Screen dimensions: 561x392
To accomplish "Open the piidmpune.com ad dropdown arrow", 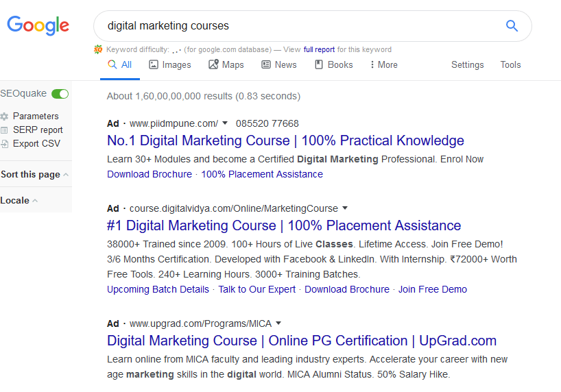I will click(225, 123).
